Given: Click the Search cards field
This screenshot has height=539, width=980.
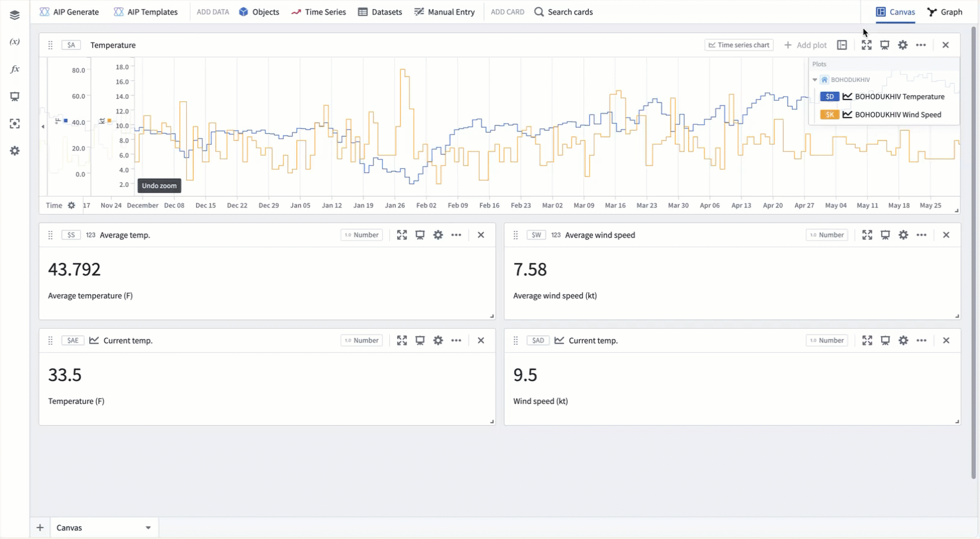Looking at the screenshot, I should point(564,12).
